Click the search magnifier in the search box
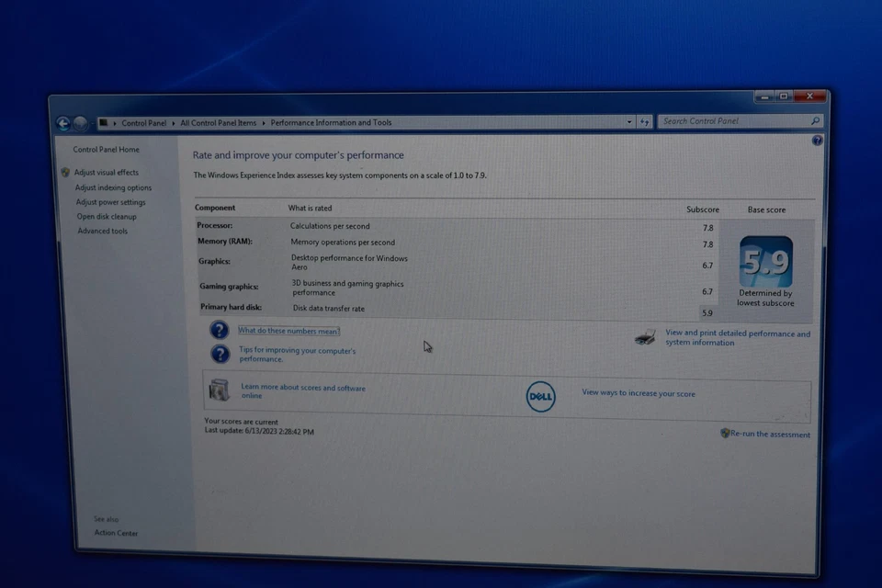 (814, 120)
